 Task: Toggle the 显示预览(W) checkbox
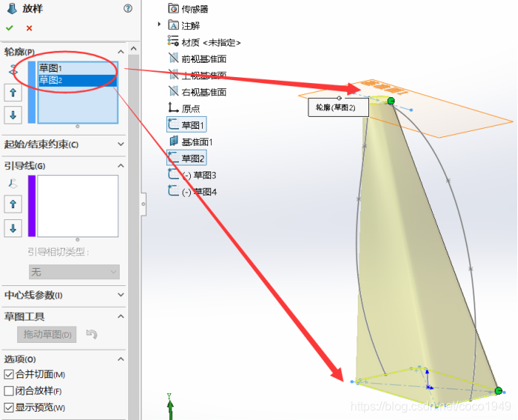(x=8, y=407)
